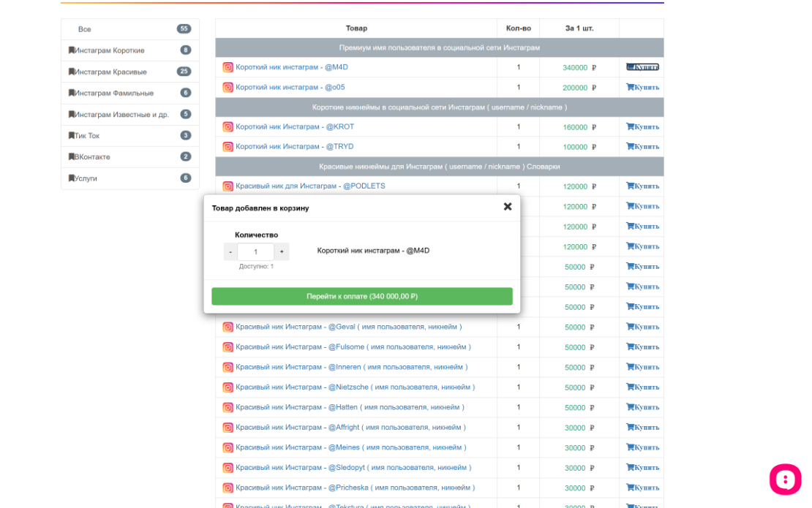Open Короткий ник Инстаграм @KROT link
Image resolution: width=812 pixels, height=508 pixels.
click(295, 126)
